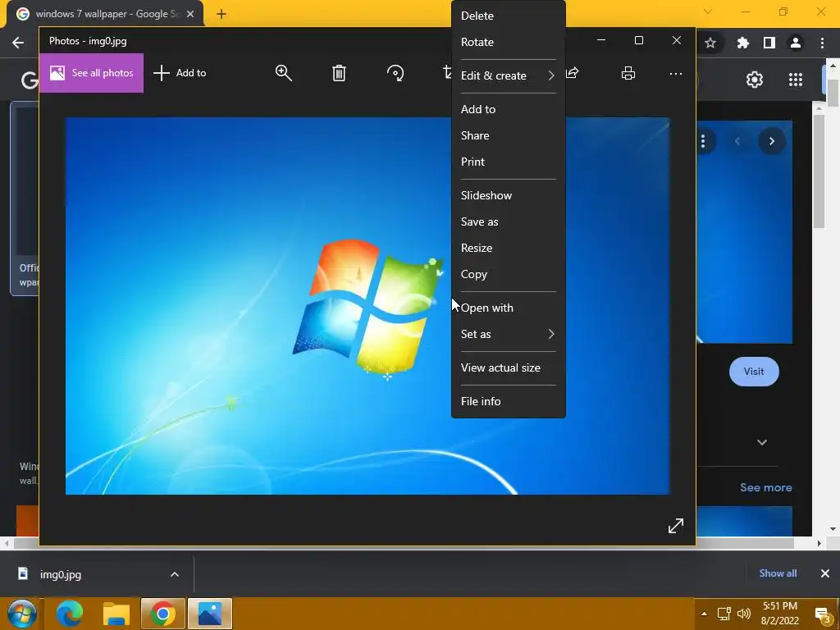Click the share icon in Photos toolbar

pyautogui.click(x=573, y=73)
